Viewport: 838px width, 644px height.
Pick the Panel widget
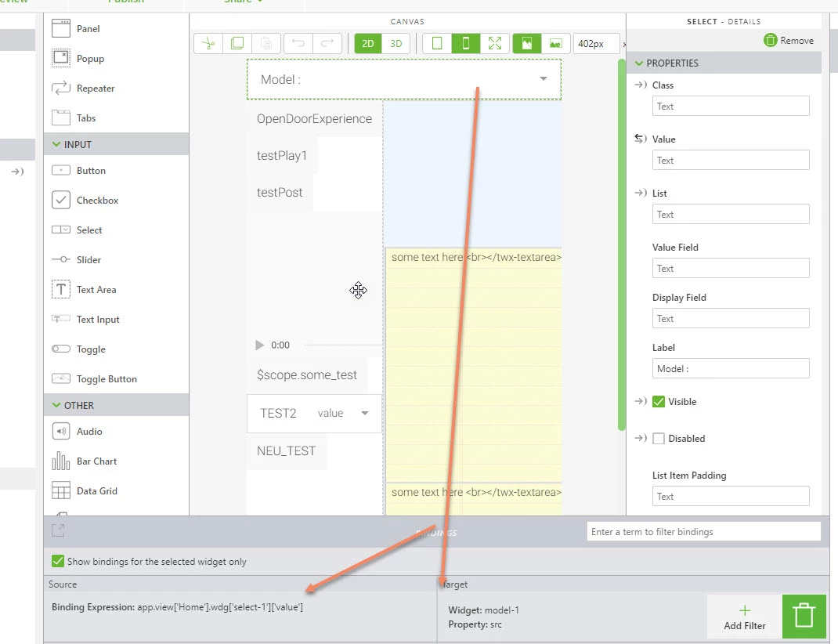(76, 28)
